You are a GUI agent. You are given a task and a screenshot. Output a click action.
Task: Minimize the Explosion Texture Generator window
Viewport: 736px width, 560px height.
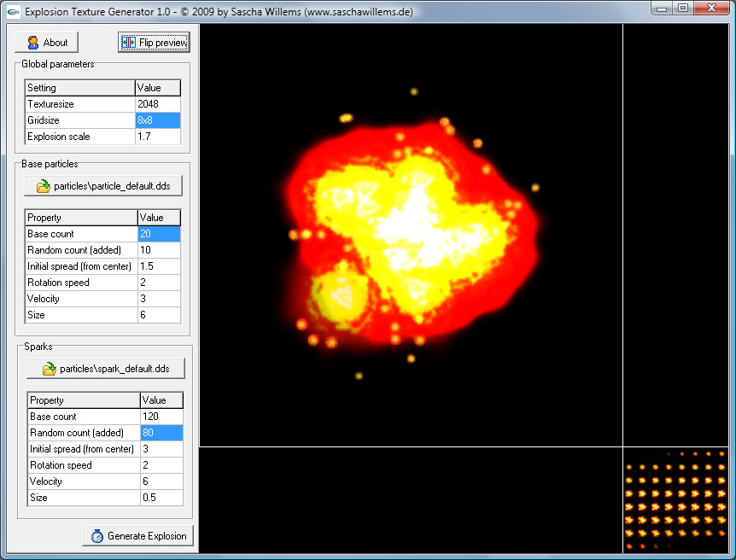662,8
